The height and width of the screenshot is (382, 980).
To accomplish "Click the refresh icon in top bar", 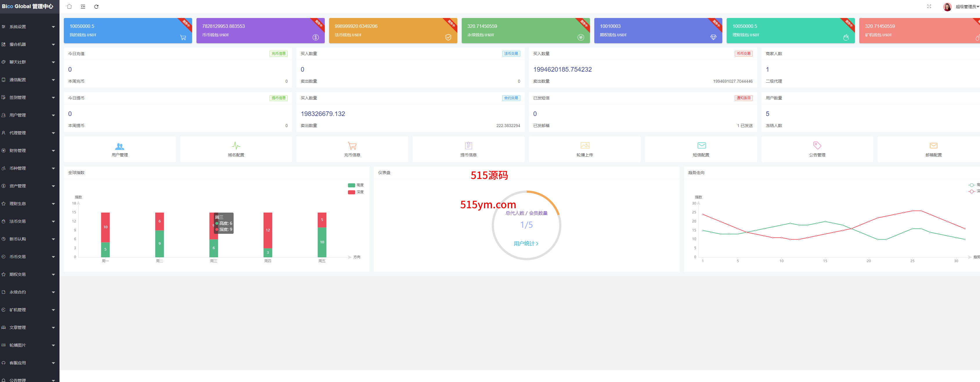I will tap(96, 6).
